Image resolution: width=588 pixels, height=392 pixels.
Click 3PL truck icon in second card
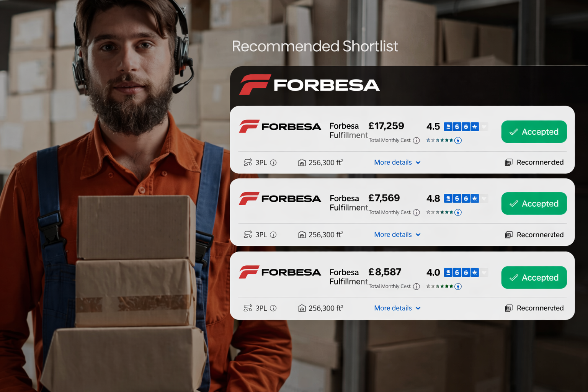coord(248,235)
